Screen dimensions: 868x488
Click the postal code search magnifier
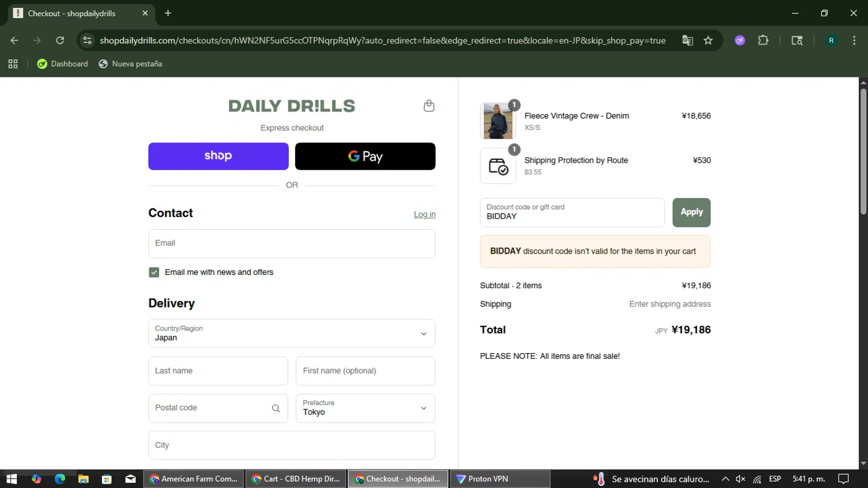click(x=276, y=408)
